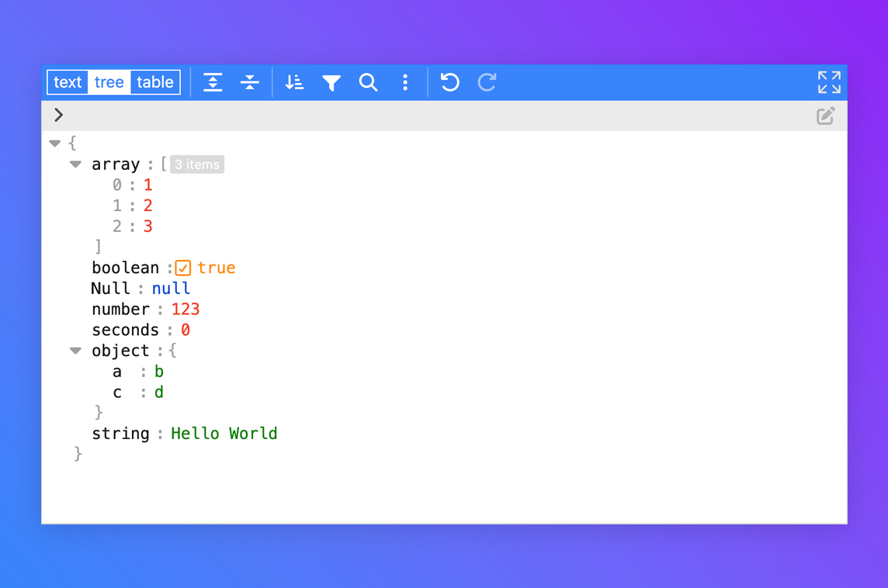Click the 3 items badge
The width and height of the screenshot is (888, 588).
tap(197, 164)
